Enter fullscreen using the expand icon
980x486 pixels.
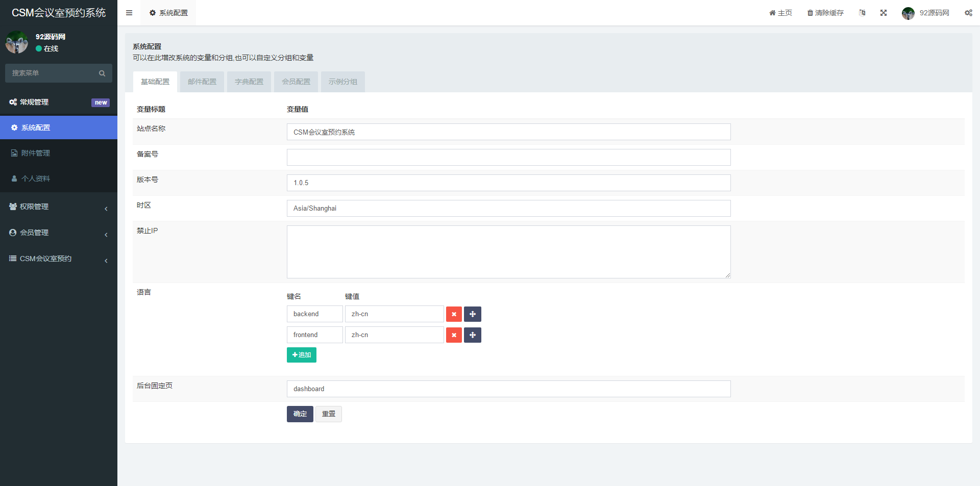coord(884,13)
